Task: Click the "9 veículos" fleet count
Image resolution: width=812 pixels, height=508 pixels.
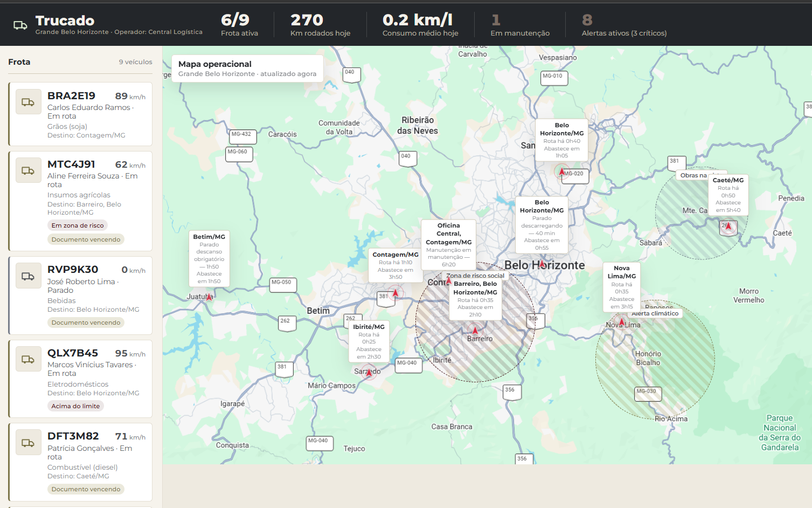Action: click(x=136, y=62)
